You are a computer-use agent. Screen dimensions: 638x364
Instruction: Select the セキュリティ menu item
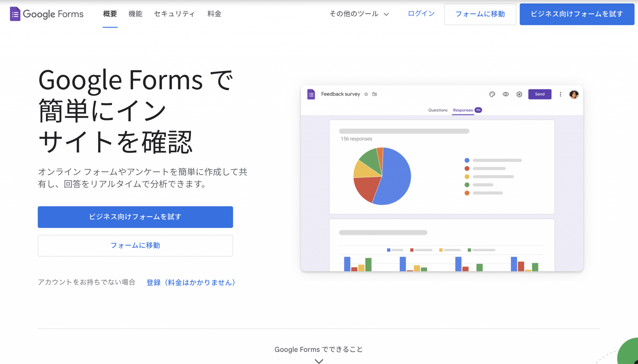174,14
